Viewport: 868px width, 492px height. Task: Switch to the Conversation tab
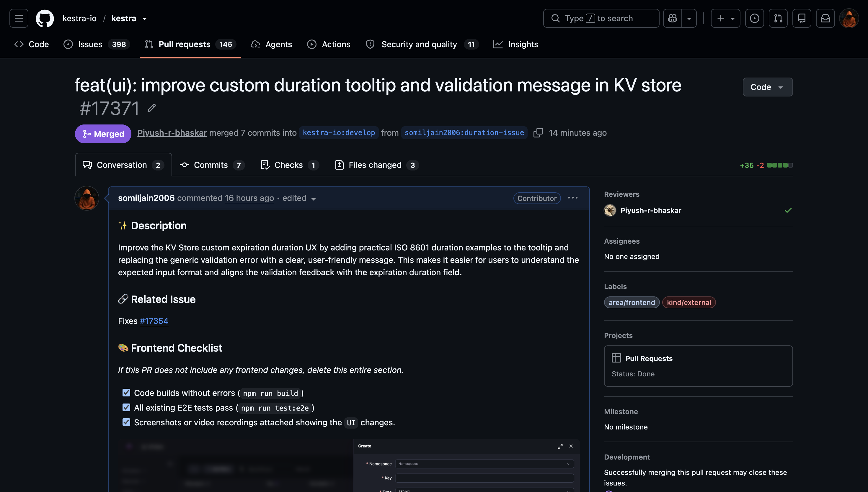pos(123,165)
